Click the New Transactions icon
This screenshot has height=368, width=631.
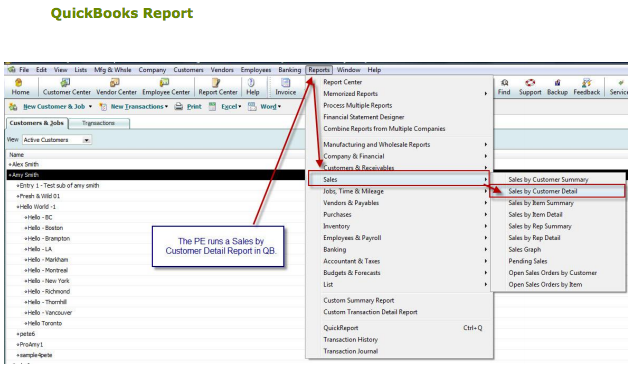click(x=103, y=107)
